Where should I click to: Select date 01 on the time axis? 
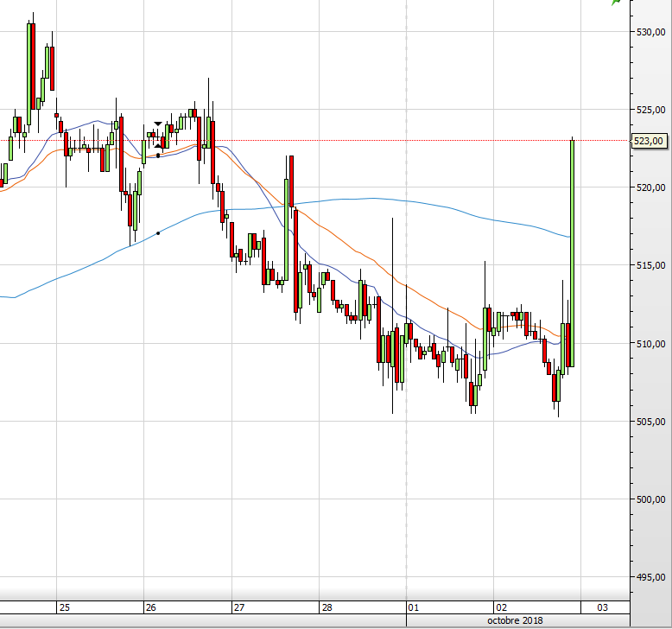click(x=414, y=607)
